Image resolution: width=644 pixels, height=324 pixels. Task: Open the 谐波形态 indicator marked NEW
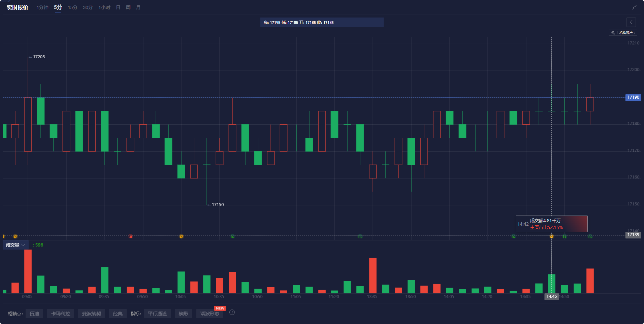(210, 313)
